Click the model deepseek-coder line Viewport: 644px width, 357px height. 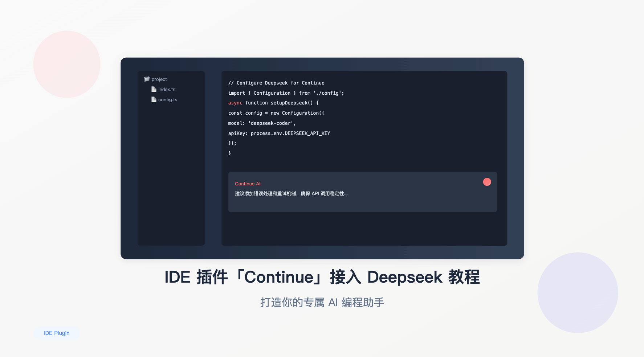[x=262, y=123]
